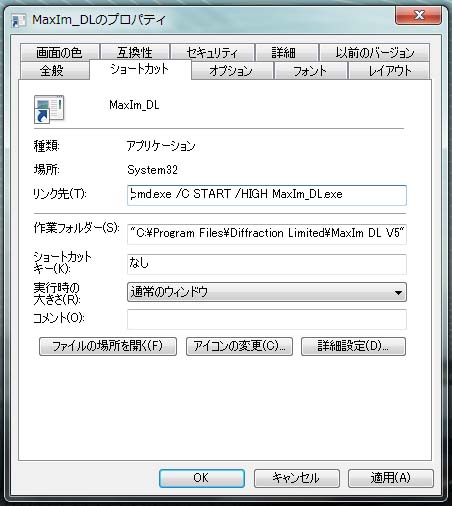Select the 詳細 tab
This screenshot has width=452, height=506.
[286, 52]
